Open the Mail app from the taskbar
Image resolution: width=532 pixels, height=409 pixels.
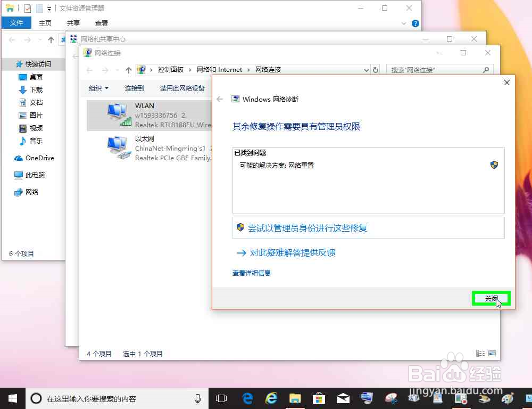pos(343,398)
